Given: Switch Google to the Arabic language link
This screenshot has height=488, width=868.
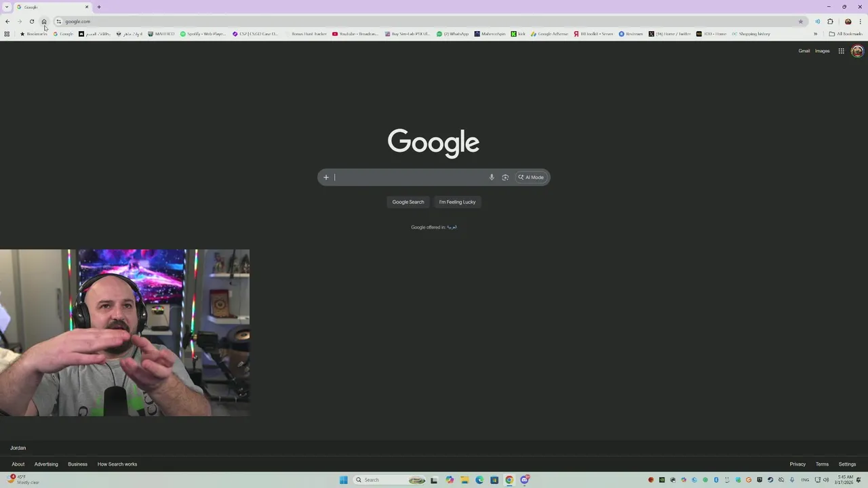Looking at the screenshot, I should [x=452, y=227].
